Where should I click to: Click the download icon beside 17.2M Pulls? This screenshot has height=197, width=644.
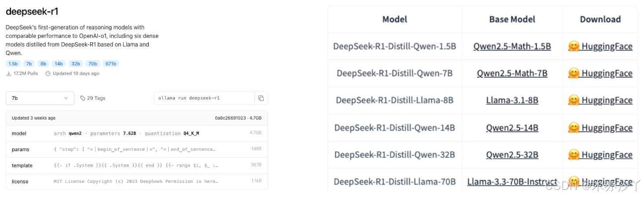(x=8, y=73)
